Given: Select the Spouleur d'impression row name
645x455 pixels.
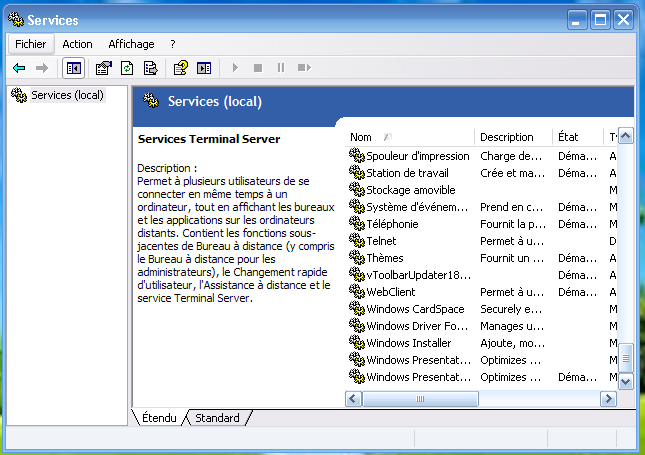Looking at the screenshot, I should (x=418, y=156).
